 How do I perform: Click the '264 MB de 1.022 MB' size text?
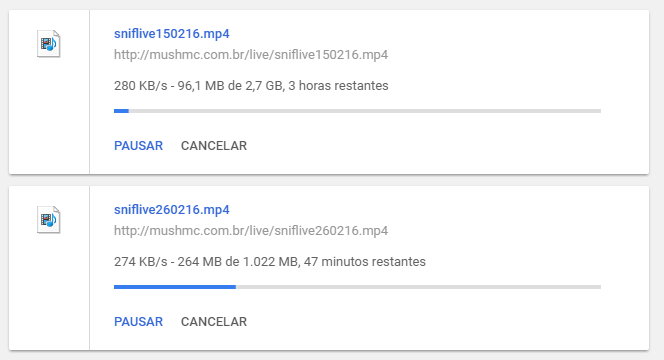[x=238, y=262]
